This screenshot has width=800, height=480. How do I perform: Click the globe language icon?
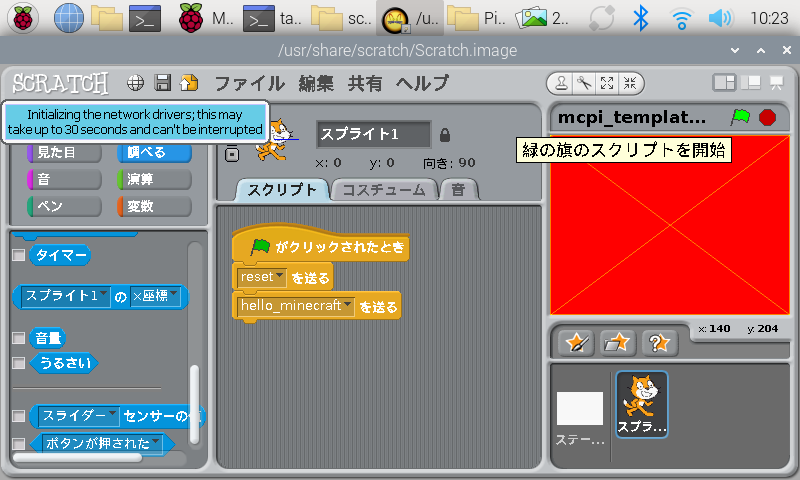[x=135, y=83]
